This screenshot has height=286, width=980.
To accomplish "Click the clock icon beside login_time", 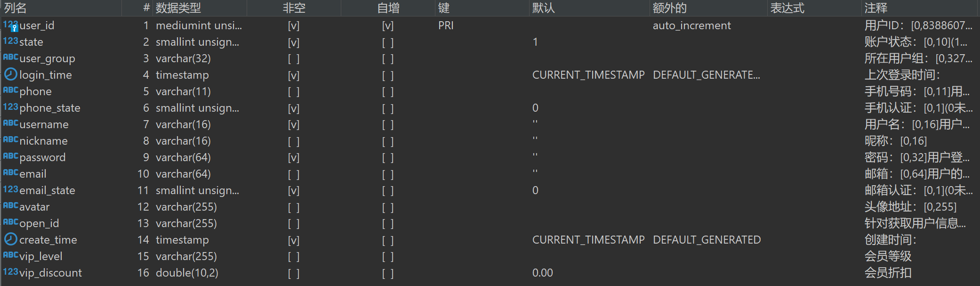I will pos(10,74).
